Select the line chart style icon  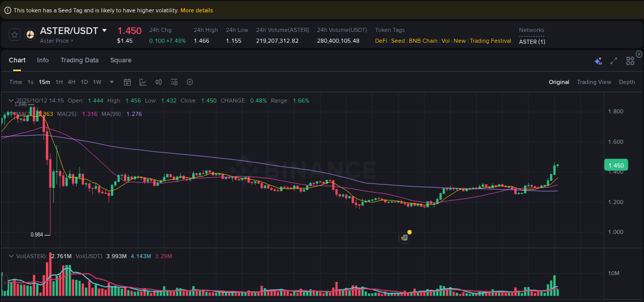pyautogui.click(x=143, y=82)
